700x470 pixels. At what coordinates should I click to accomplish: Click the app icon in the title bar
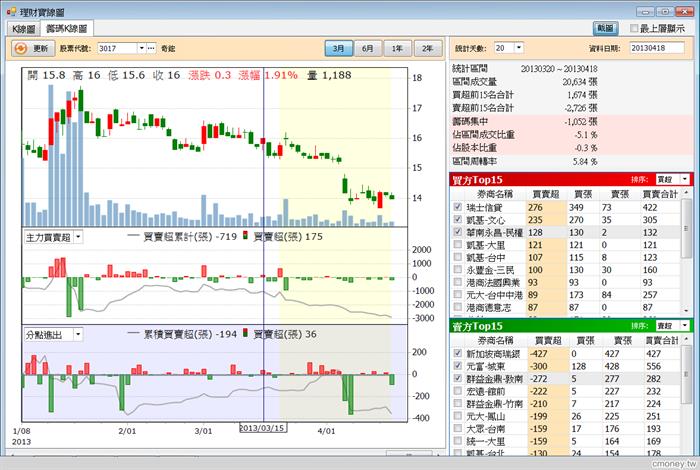point(11,12)
